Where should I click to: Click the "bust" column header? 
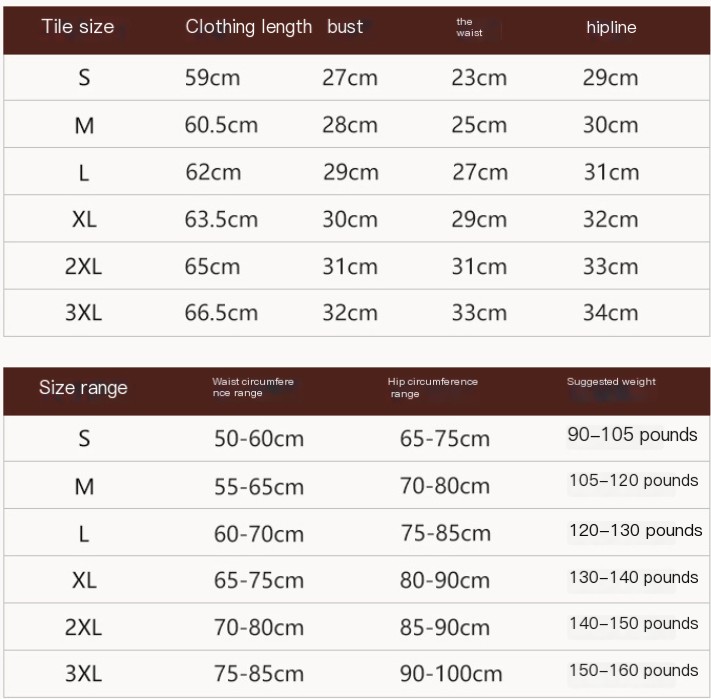345,27
